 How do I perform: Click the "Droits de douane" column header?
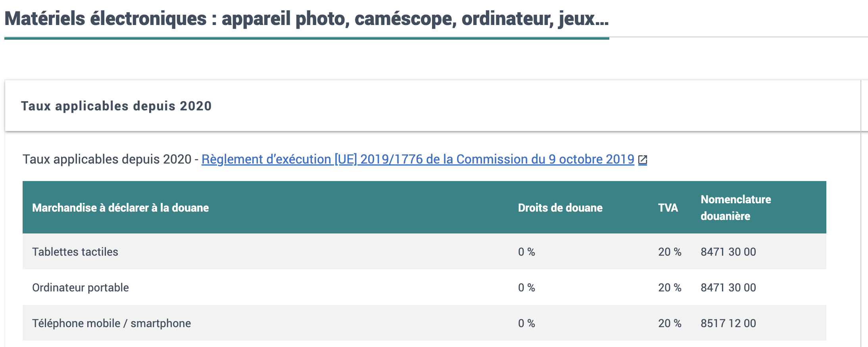click(x=560, y=208)
